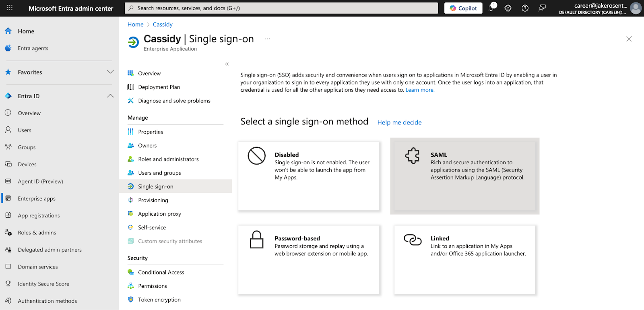Screen dimensions: 644x310
Task: Click the Entra agents icon
Action: (x=8, y=48)
